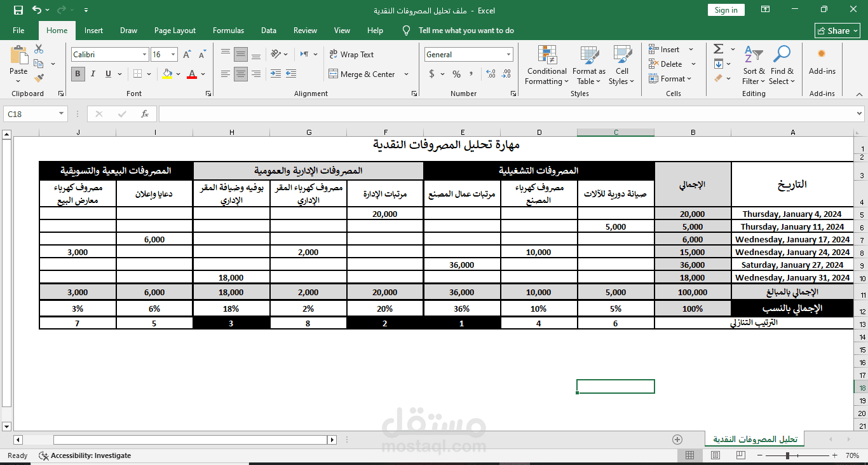Viewport: 868px width, 465px height.
Task: Click the Share button
Action: coord(837,31)
